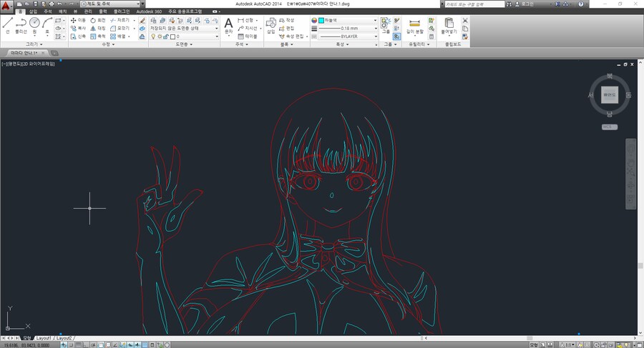Viewport: 644px width, 348px height.
Task: Open the Autodesk 360 ribbon tab
Action: (x=149, y=11)
